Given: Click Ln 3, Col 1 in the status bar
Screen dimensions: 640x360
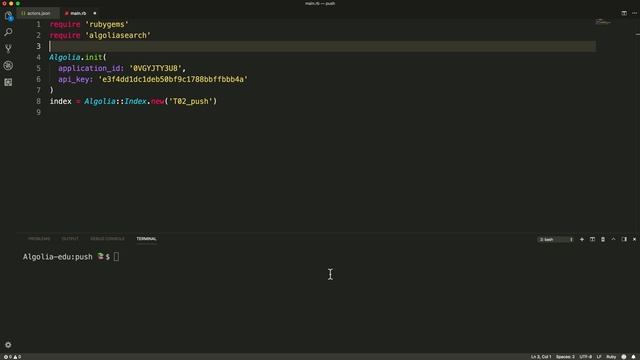Looking at the screenshot, I should click(x=541, y=357).
